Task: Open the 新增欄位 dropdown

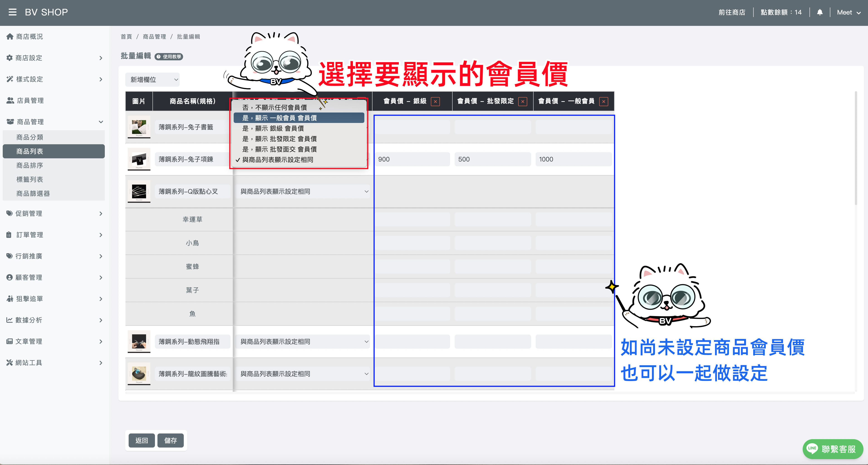Action: point(152,80)
